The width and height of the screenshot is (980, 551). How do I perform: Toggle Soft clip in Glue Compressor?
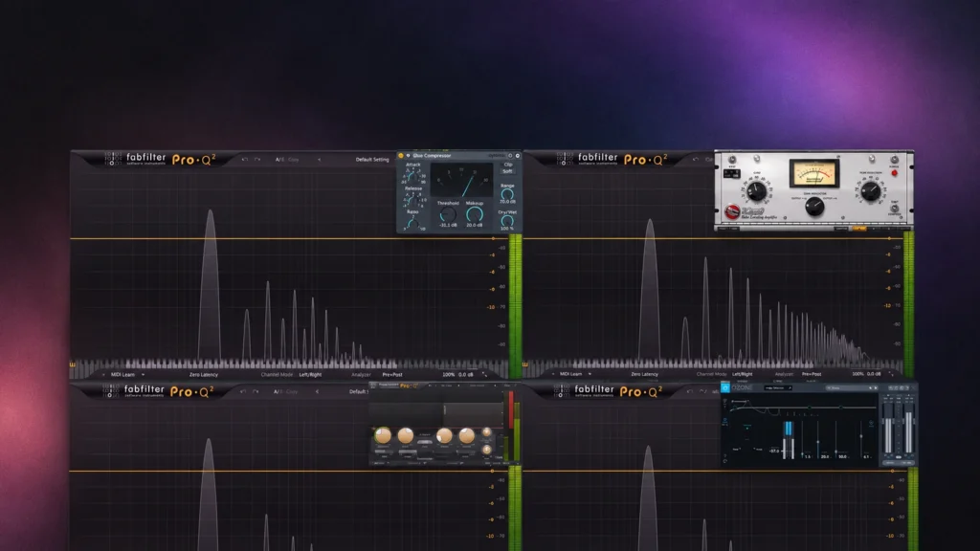click(507, 171)
